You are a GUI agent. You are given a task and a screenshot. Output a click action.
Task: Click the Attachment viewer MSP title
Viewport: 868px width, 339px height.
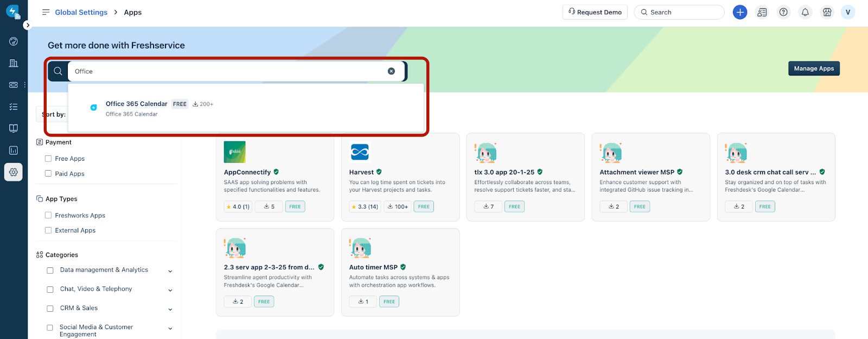[x=637, y=172]
